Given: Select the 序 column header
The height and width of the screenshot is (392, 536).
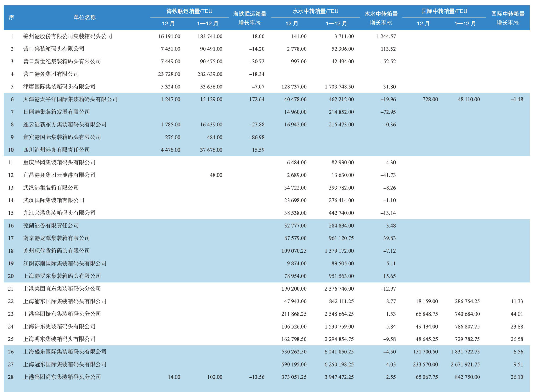Looking at the screenshot, I should click(11, 17).
